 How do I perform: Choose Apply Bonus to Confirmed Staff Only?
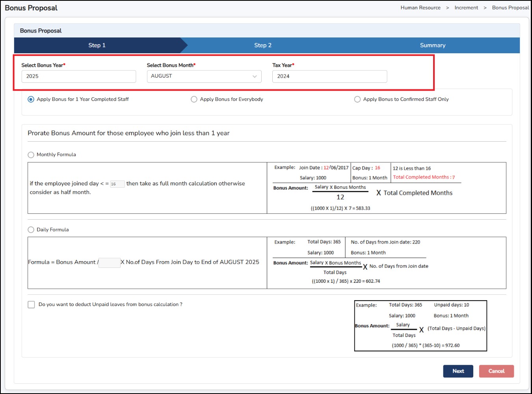pos(357,99)
